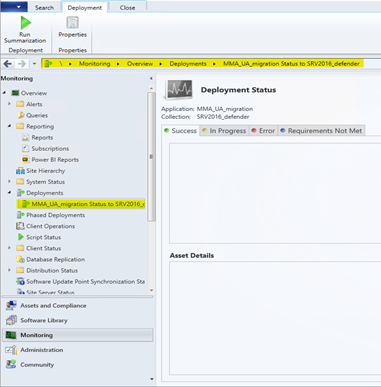The height and width of the screenshot is (387, 381).
Task: Switch to the Search ribbon tab
Action: pyautogui.click(x=44, y=7)
